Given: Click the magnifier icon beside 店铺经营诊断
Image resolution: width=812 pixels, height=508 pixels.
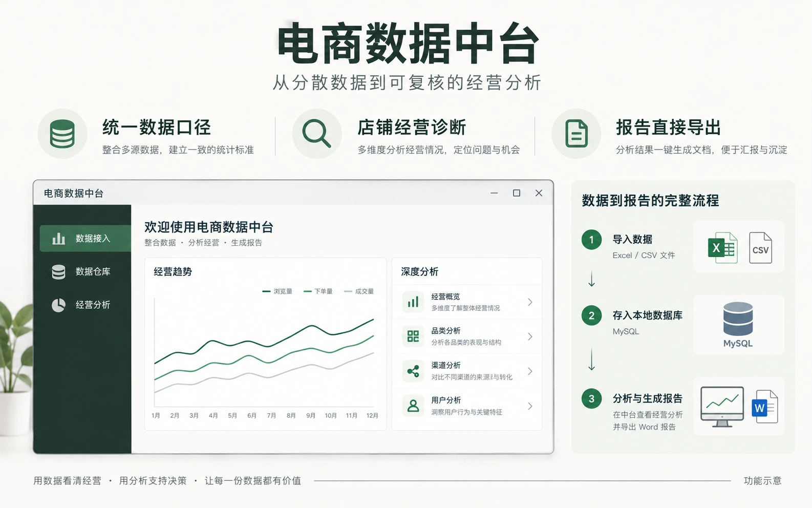Looking at the screenshot, I should pos(316,134).
